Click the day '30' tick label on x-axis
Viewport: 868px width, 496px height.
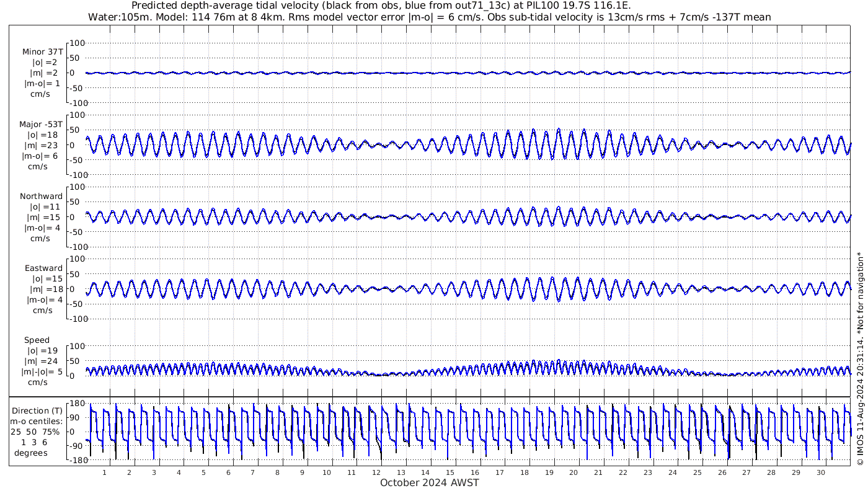click(821, 472)
